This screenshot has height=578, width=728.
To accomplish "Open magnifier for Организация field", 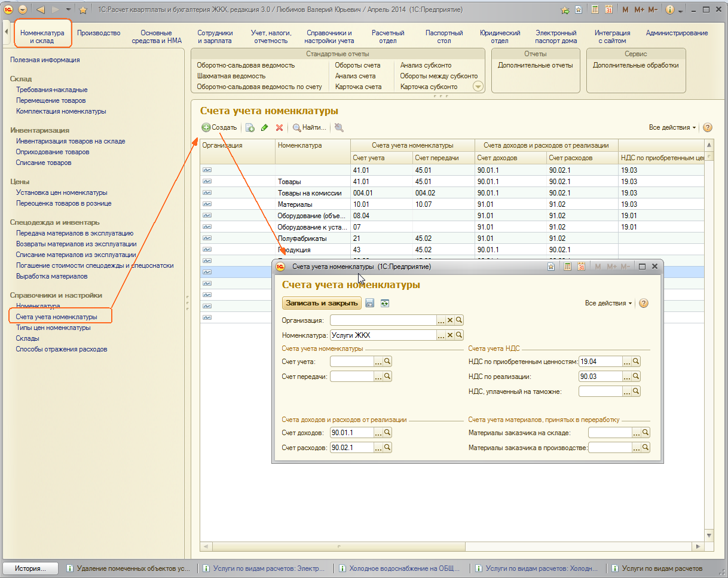I will click(459, 320).
